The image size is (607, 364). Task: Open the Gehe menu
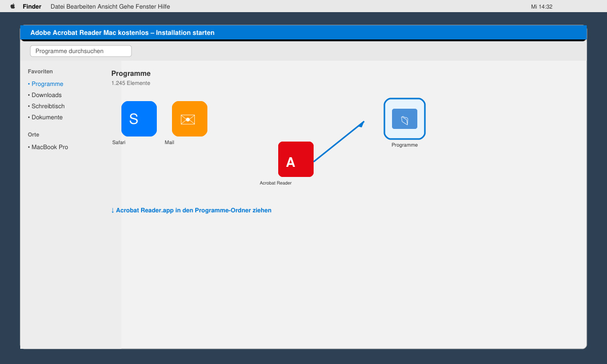pos(127,7)
